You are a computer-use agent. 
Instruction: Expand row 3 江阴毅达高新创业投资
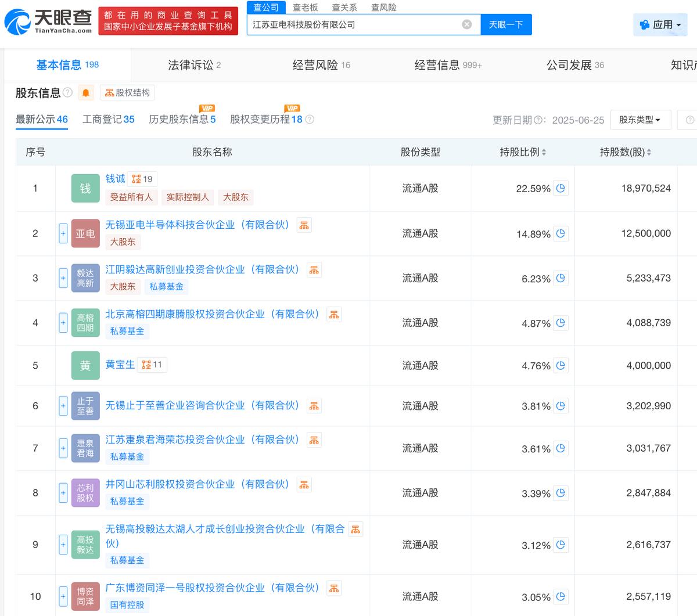[63, 278]
